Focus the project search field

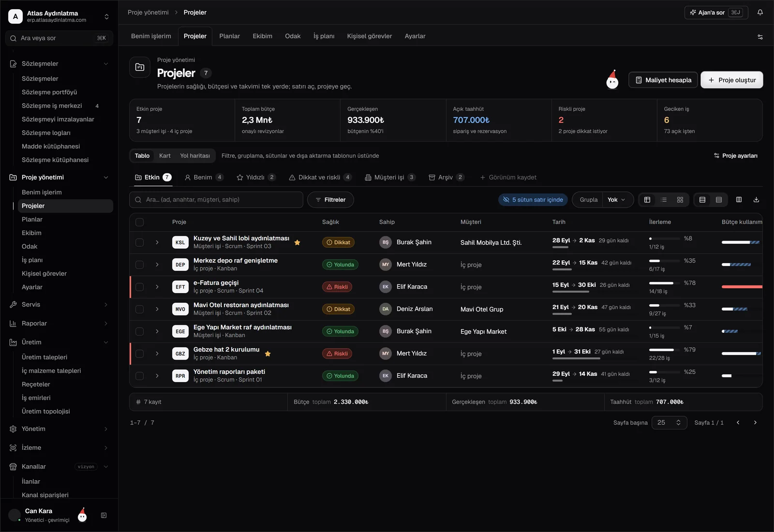click(x=216, y=200)
